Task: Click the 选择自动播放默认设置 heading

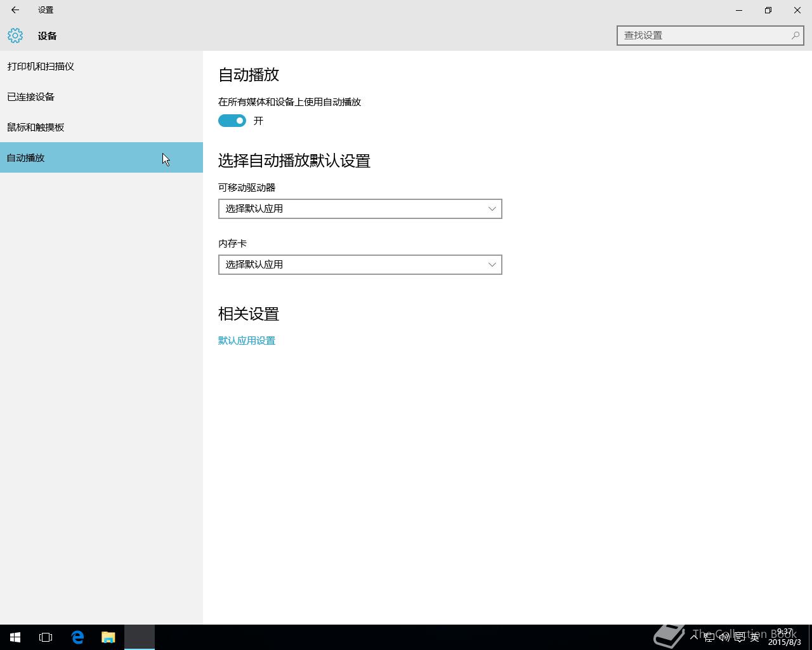Action: 294,161
